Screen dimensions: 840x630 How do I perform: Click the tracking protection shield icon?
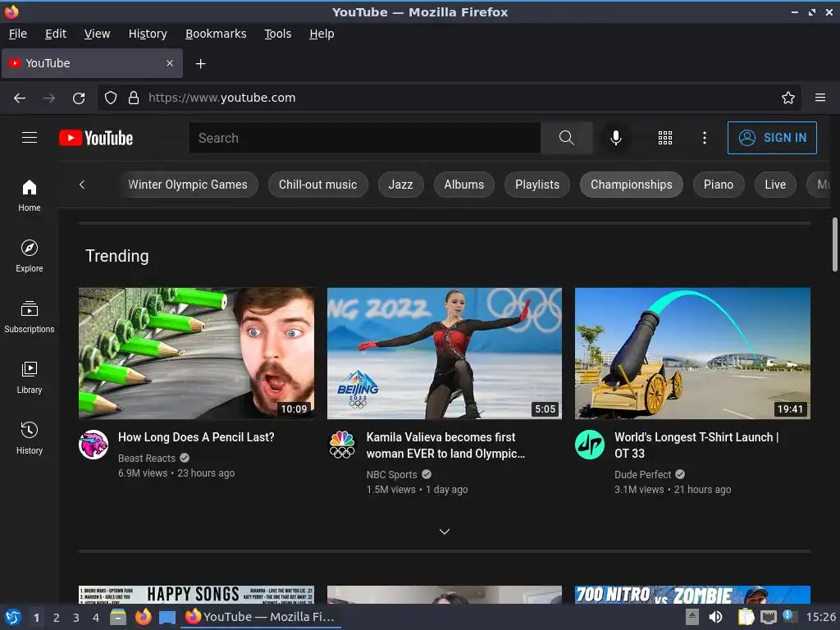tap(111, 98)
